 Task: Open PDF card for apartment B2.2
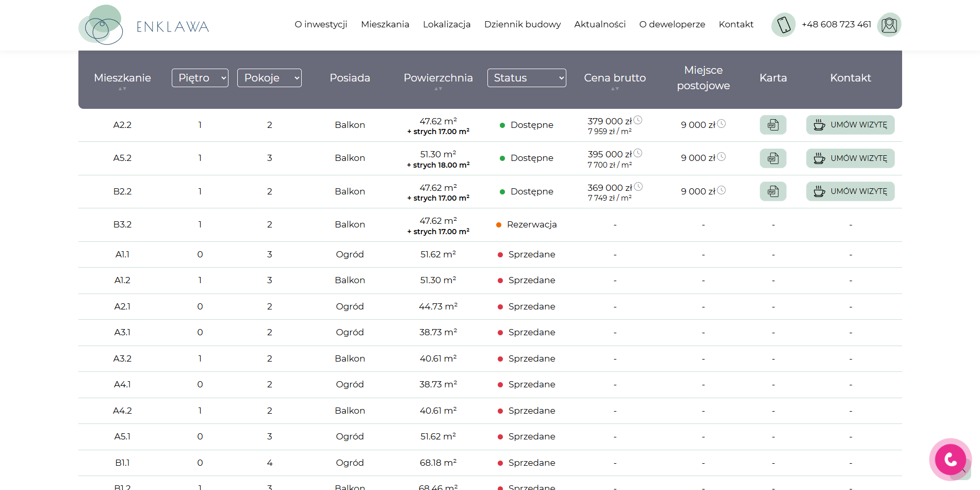click(x=773, y=191)
